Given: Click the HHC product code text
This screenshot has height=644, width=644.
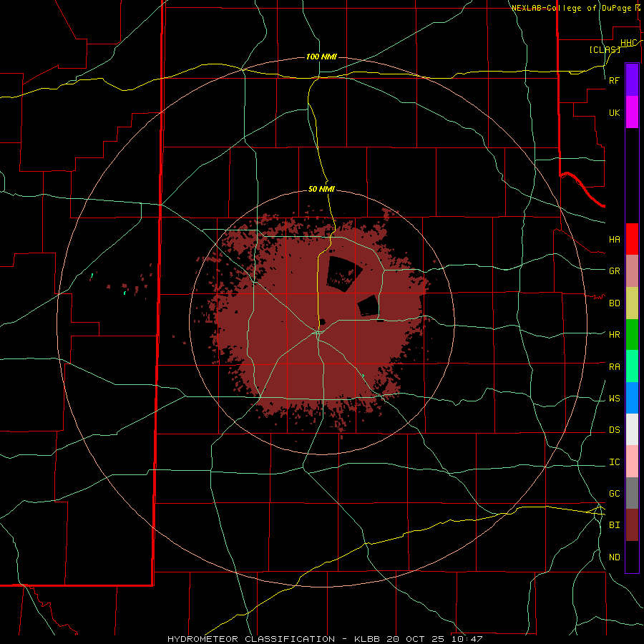Looking at the screenshot, I should tap(629, 43).
